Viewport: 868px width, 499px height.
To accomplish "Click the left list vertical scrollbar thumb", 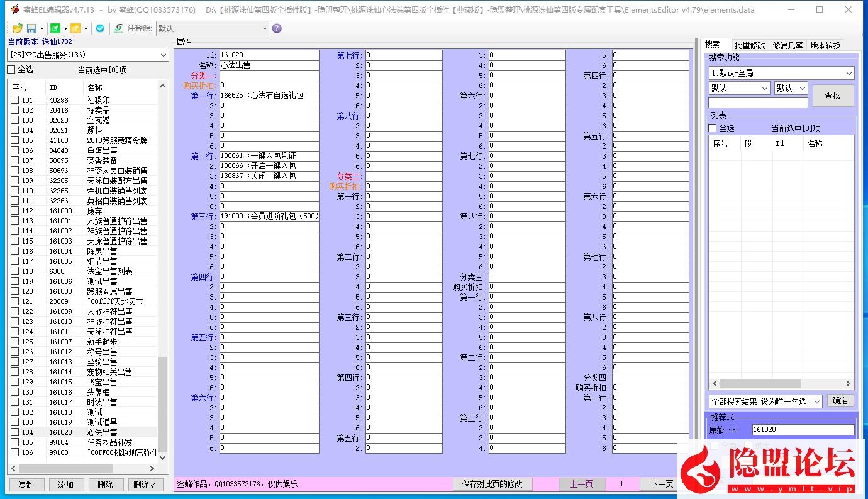I will click(163, 404).
